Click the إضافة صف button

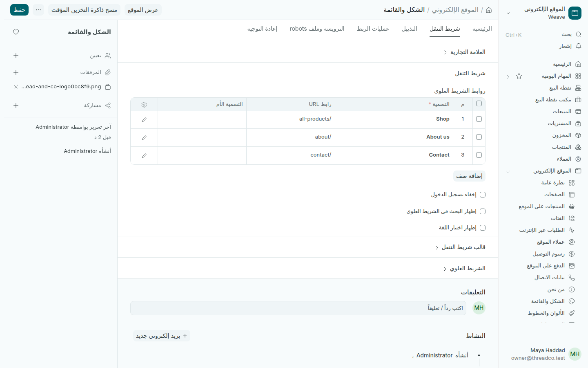(470, 176)
